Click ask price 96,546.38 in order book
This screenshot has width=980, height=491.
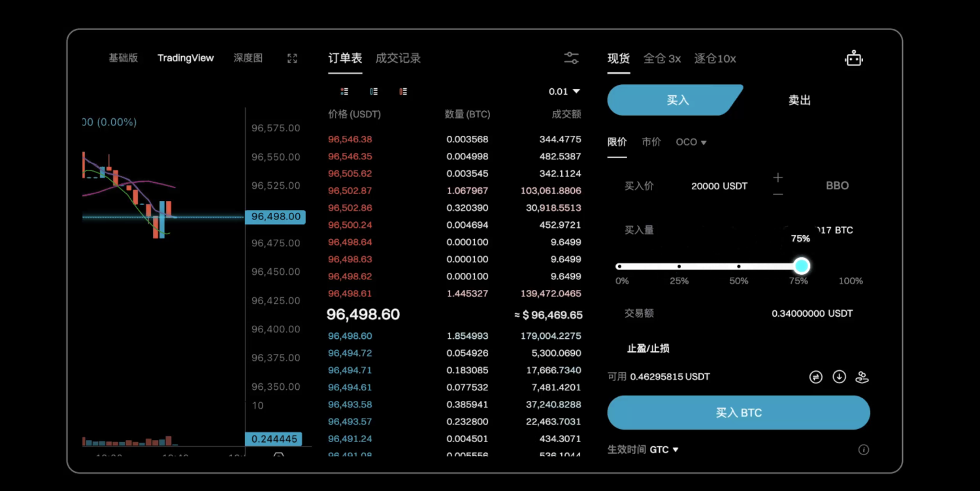pyautogui.click(x=350, y=140)
